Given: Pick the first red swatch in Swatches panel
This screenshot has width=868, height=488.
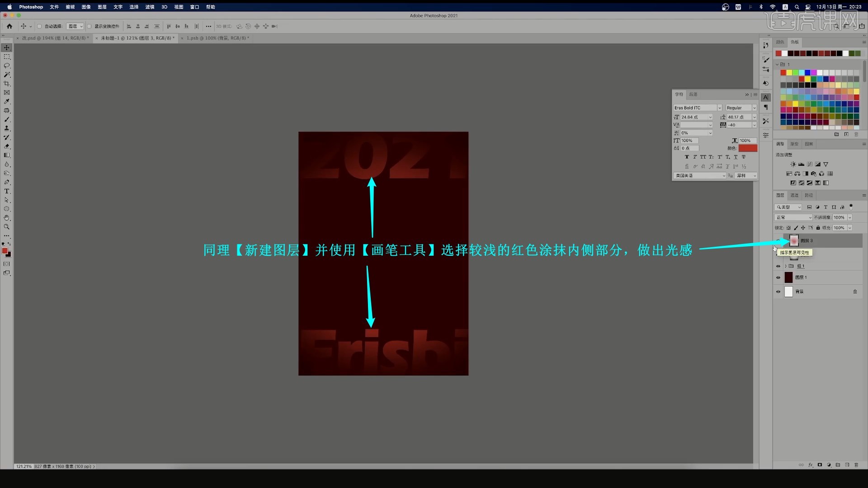Looking at the screenshot, I should coord(778,53).
